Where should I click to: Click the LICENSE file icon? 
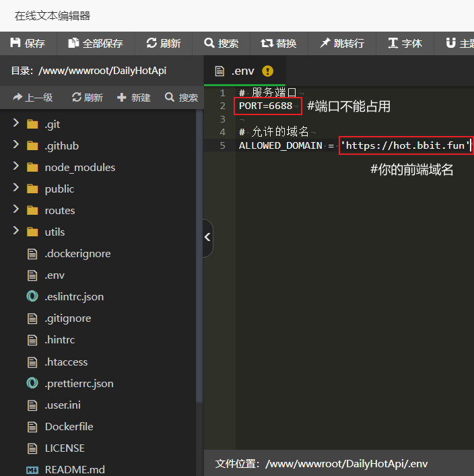tap(32, 448)
